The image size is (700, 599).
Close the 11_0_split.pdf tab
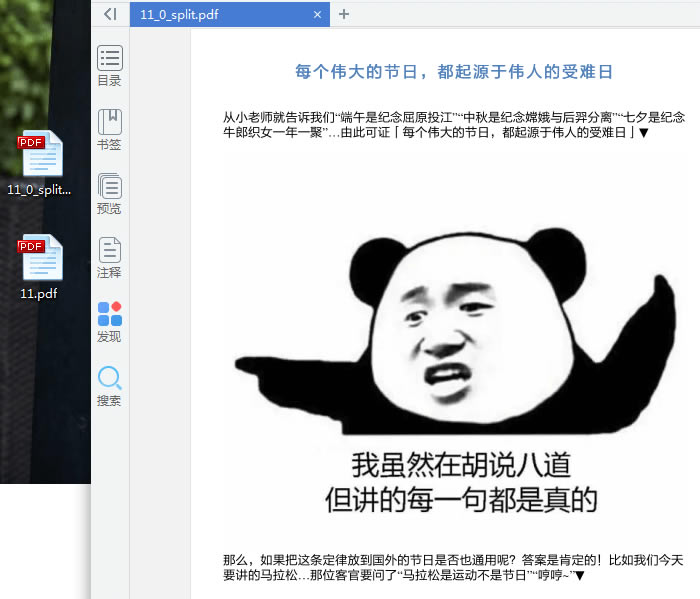point(318,14)
